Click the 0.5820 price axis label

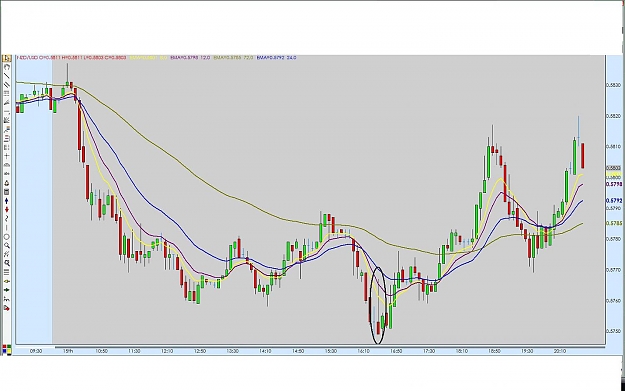click(614, 116)
